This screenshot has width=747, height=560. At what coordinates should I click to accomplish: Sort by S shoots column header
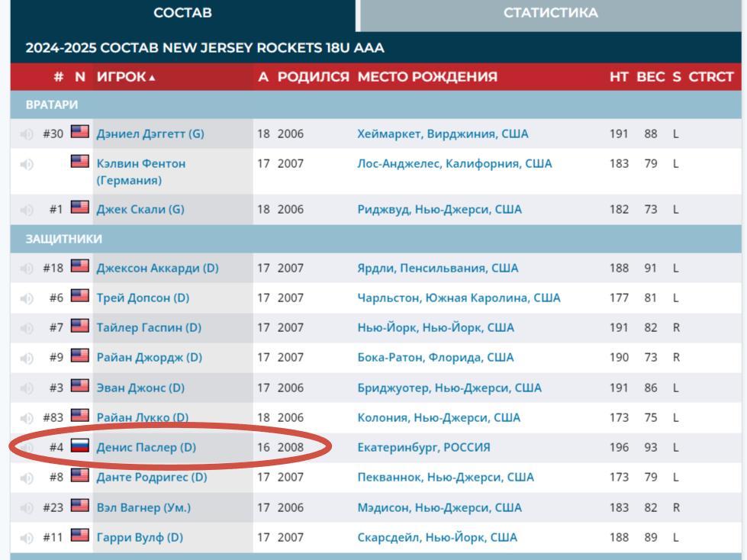point(677,76)
